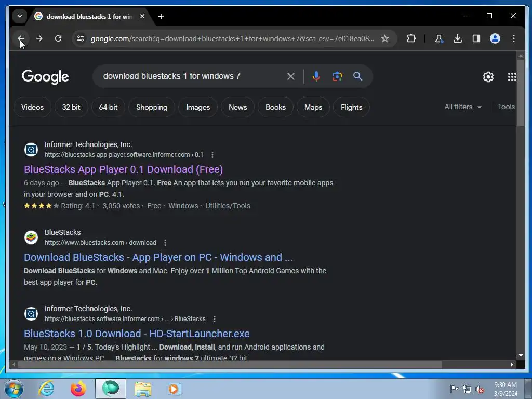Select the download bluestacks search tab
The height and width of the screenshot is (399, 532).
click(89, 16)
